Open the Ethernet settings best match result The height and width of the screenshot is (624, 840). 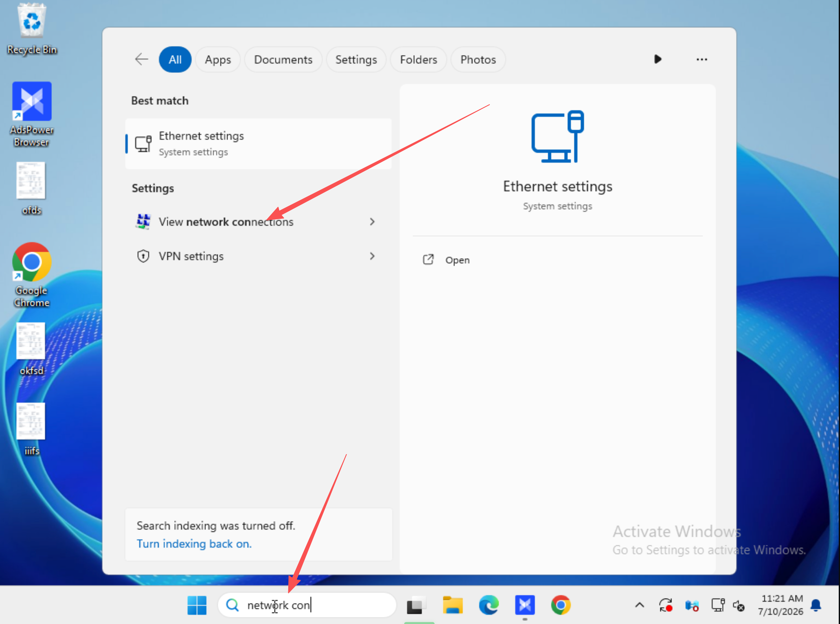pos(258,143)
